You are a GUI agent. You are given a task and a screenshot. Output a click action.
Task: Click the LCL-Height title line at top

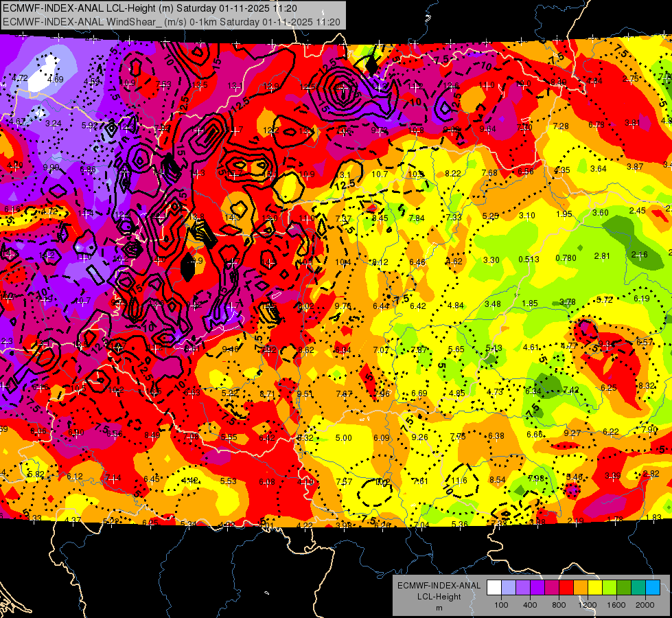[150, 8]
